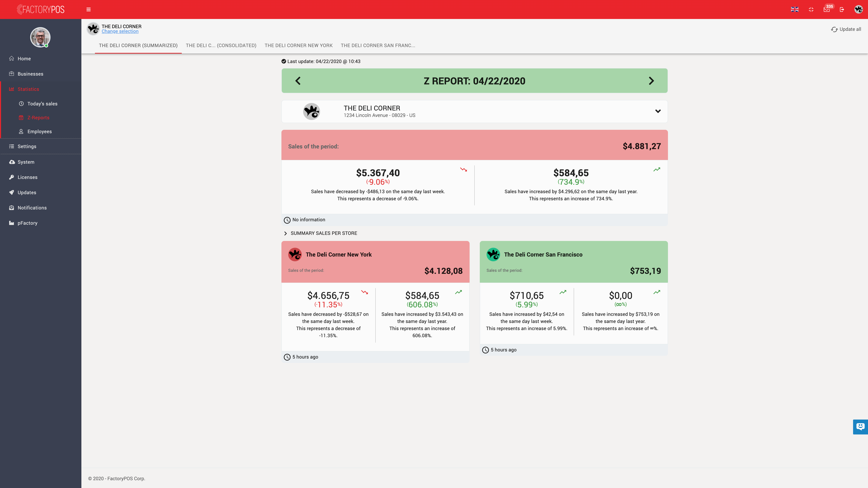Switch to The Deli Corner New York tab
This screenshot has height=488, width=868.
tap(298, 45)
